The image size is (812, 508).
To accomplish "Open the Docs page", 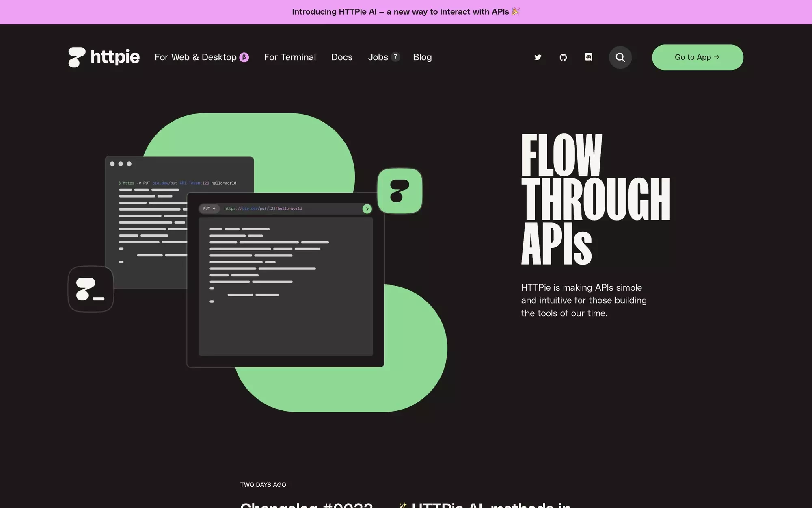I will (342, 57).
